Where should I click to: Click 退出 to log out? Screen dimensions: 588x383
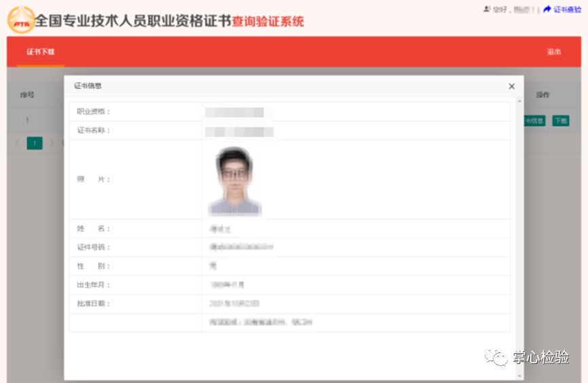tap(553, 52)
